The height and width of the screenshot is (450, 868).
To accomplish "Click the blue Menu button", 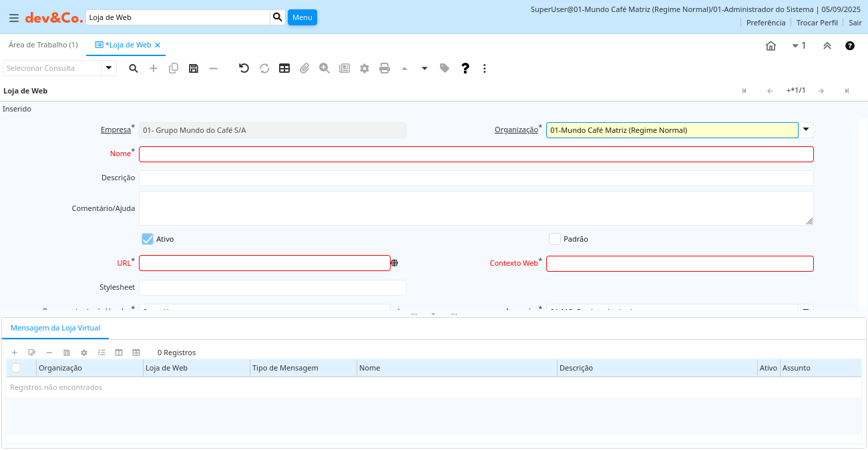I will tap(302, 17).
